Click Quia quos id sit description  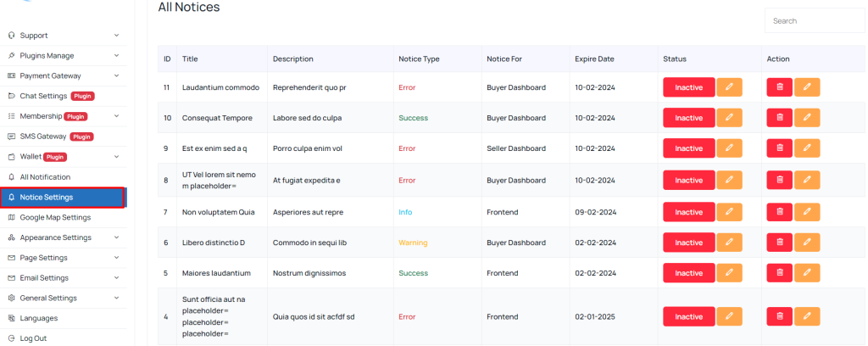coord(314,316)
